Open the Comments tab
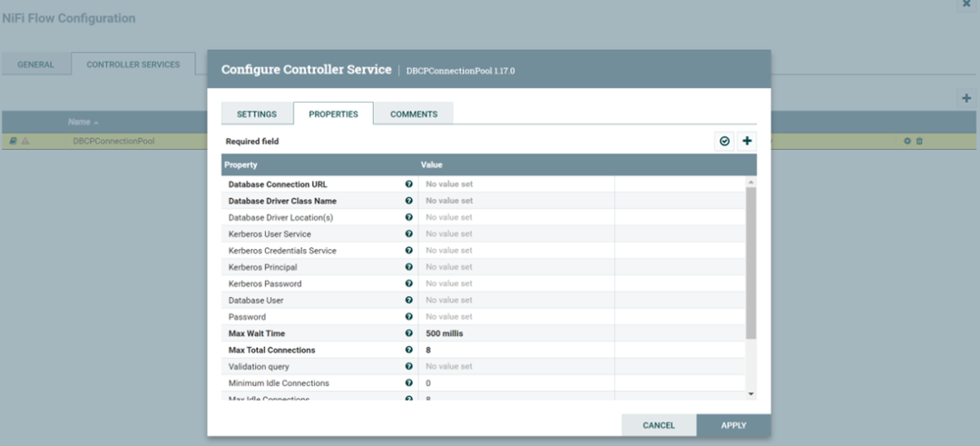Viewport: 980px width, 446px height. coord(414,114)
